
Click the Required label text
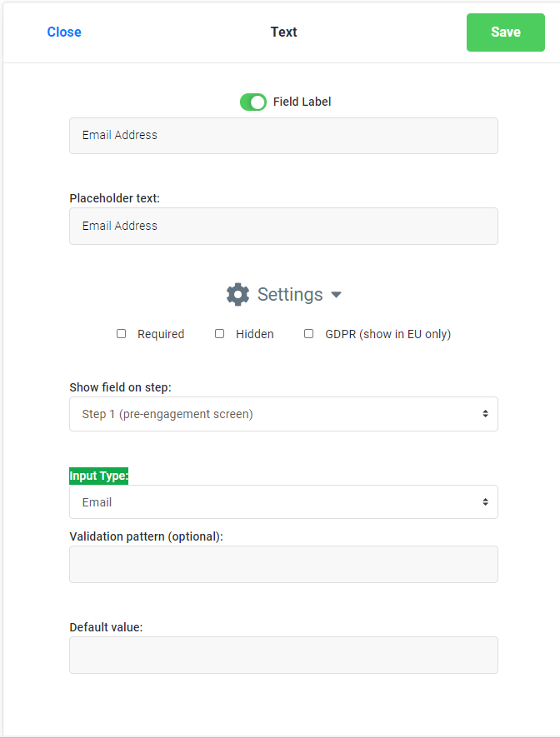coord(161,334)
